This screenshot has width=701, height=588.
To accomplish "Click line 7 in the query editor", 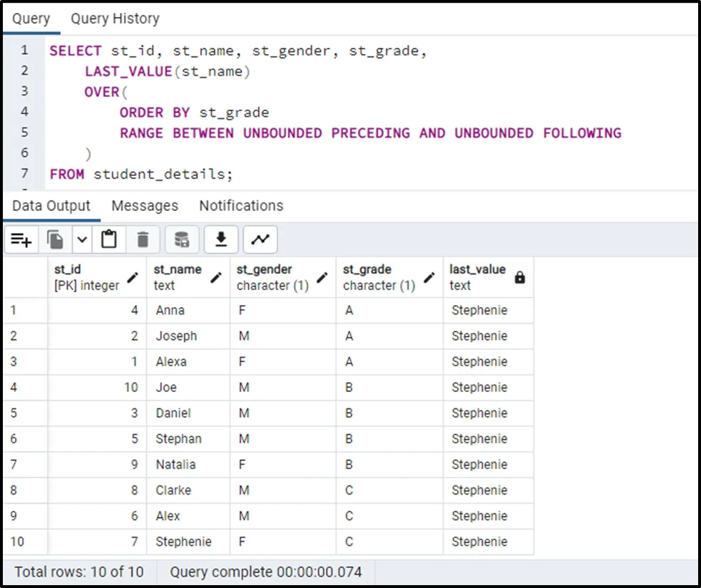I will (141, 174).
